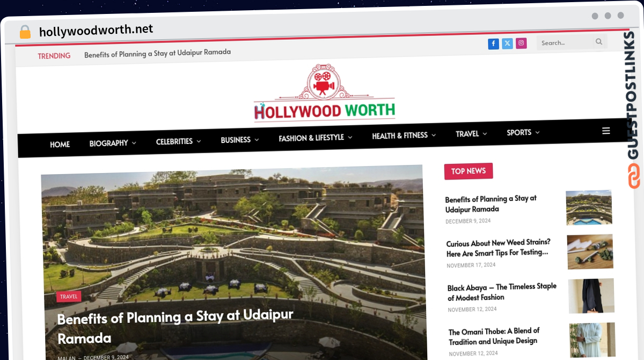
Task: Open the X (Twitter) social icon
Action: point(507,44)
